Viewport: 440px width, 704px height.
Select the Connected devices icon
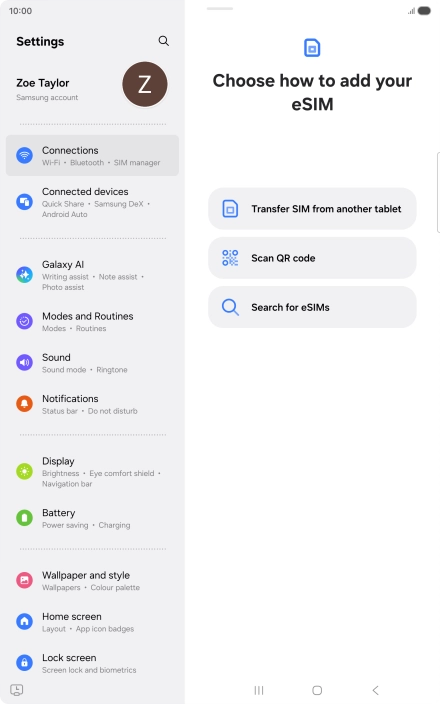click(24, 202)
